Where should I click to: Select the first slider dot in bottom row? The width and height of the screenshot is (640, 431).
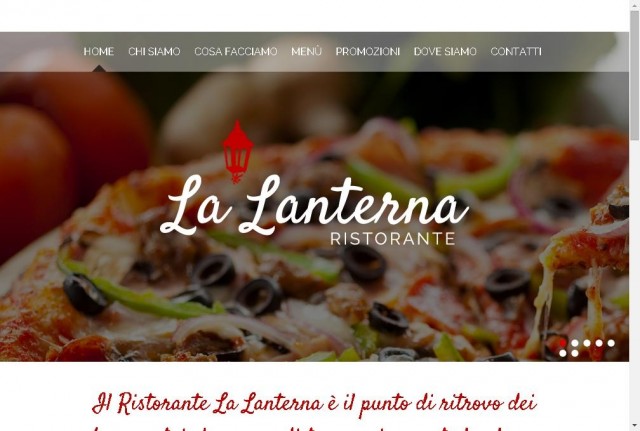pos(563,353)
